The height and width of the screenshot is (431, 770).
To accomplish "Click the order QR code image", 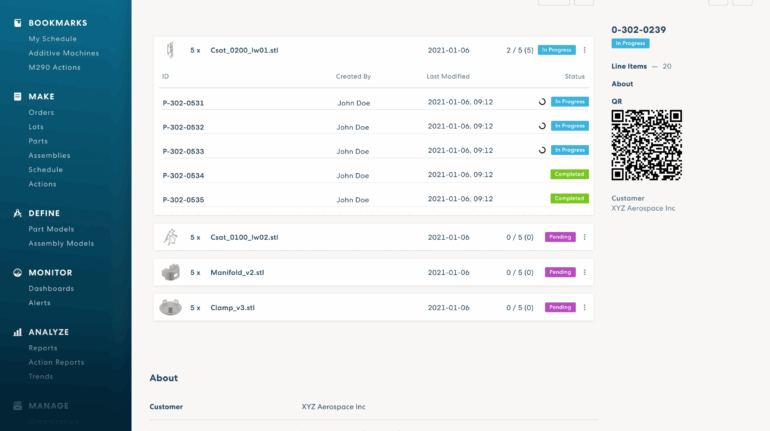I will click(646, 145).
